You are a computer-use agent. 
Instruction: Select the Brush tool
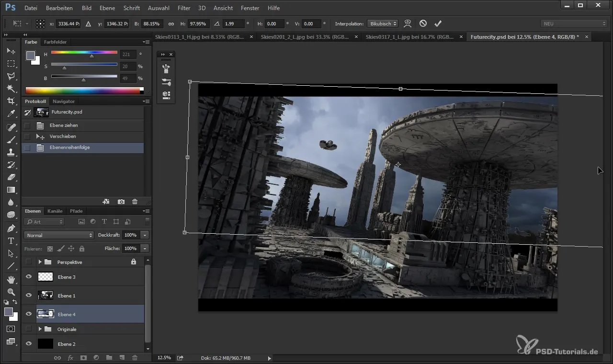(11, 139)
